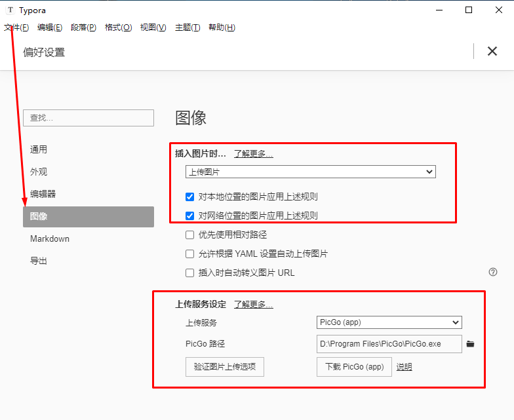Enable 允许根据 YAML 设置自动上传图片
This screenshot has width=514, height=420.
(x=190, y=254)
